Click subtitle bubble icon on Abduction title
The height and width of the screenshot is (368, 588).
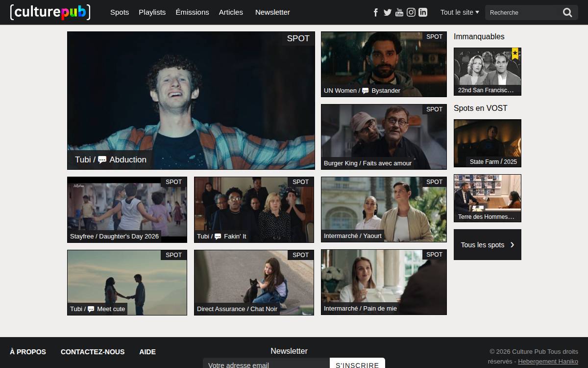102,160
